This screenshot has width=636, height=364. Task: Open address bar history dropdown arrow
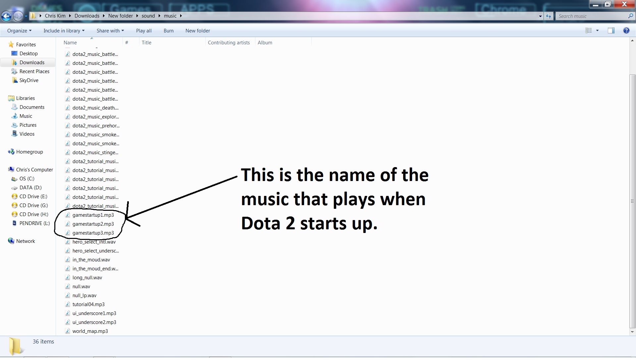point(540,16)
